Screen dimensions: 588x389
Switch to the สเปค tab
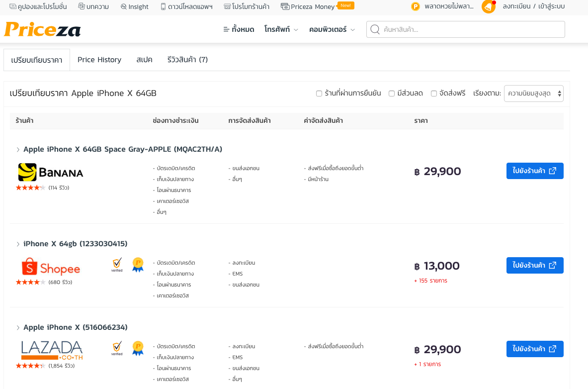(144, 60)
